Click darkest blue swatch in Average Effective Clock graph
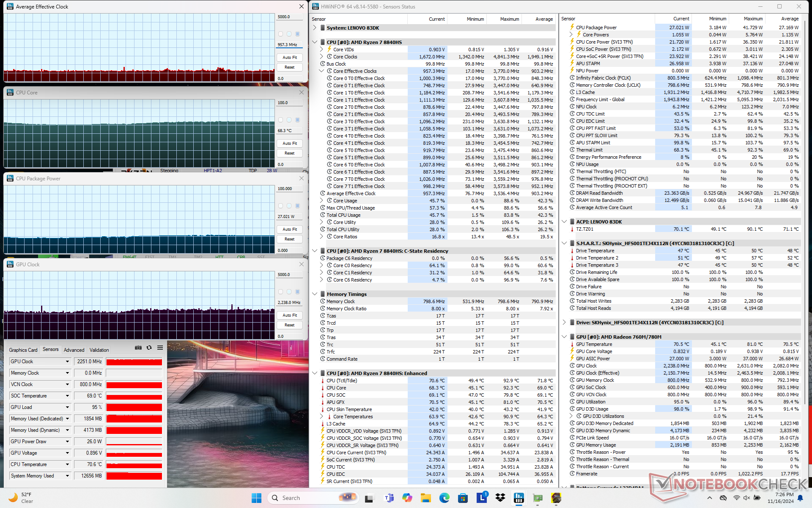Viewport: 812px width, 508px height. pyautogui.click(x=298, y=34)
